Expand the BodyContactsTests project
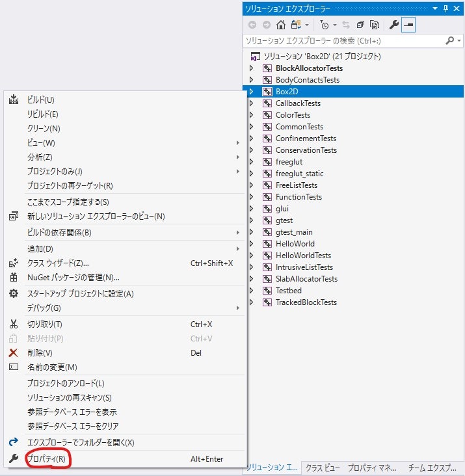Screen dimensions: 465x476 [251, 80]
